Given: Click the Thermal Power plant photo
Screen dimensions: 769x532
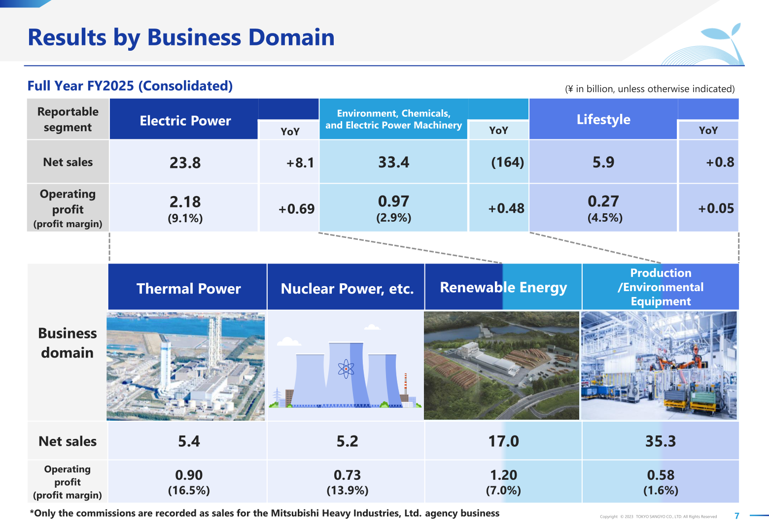Looking at the screenshot, I should click(x=186, y=366).
